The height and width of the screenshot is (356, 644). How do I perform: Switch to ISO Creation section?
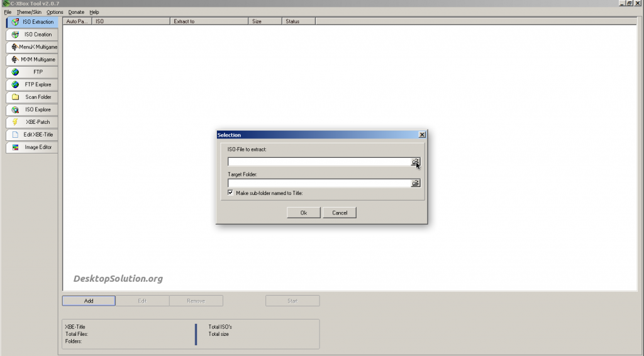[x=32, y=35]
